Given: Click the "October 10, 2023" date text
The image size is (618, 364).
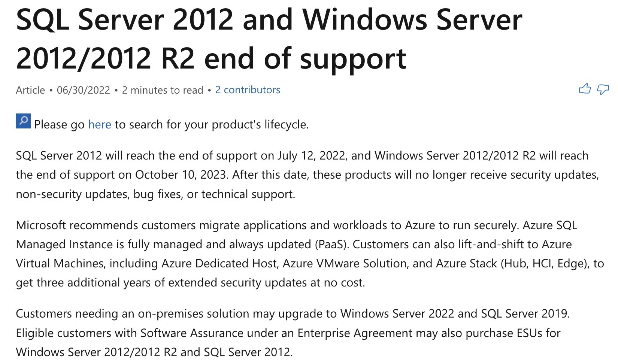Looking at the screenshot, I should pyautogui.click(x=182, y=175).
